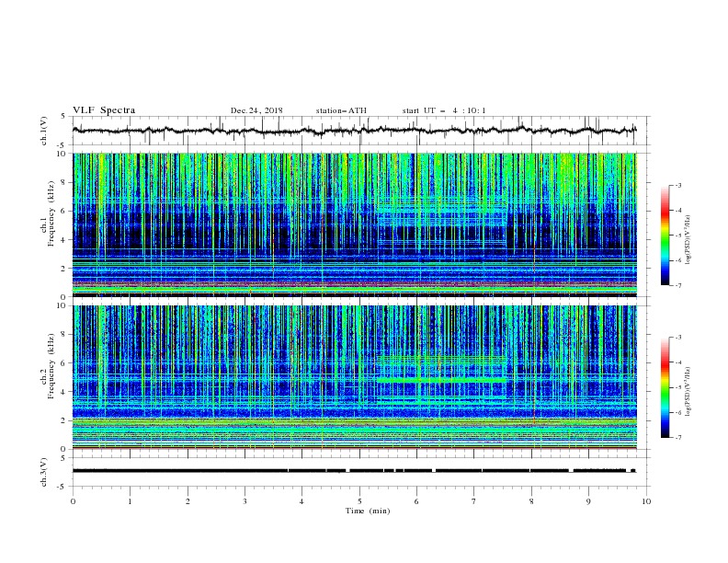Click the 'ch.1(V)' axis label
728x563 pixels.
click(44, 131)
